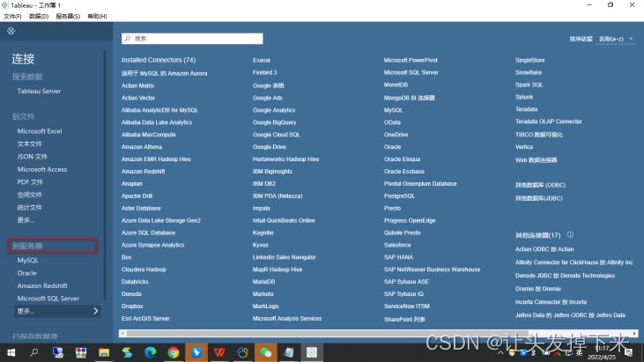Open the 数据(D) menu

[x=39, y=17]
